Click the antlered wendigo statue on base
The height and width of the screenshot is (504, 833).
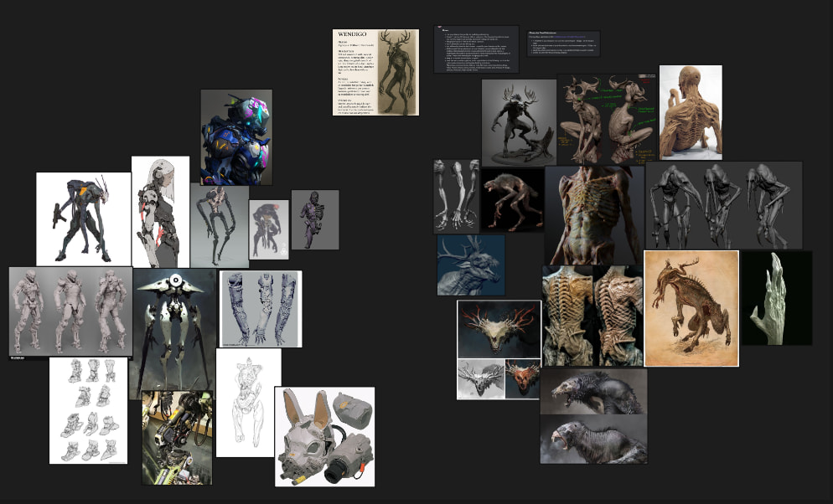[x=518, y=122]
